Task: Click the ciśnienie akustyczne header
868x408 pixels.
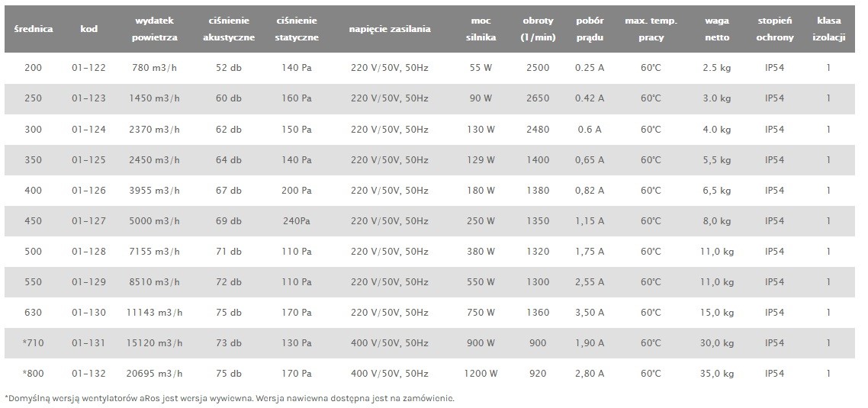Action: click(229, 29)
